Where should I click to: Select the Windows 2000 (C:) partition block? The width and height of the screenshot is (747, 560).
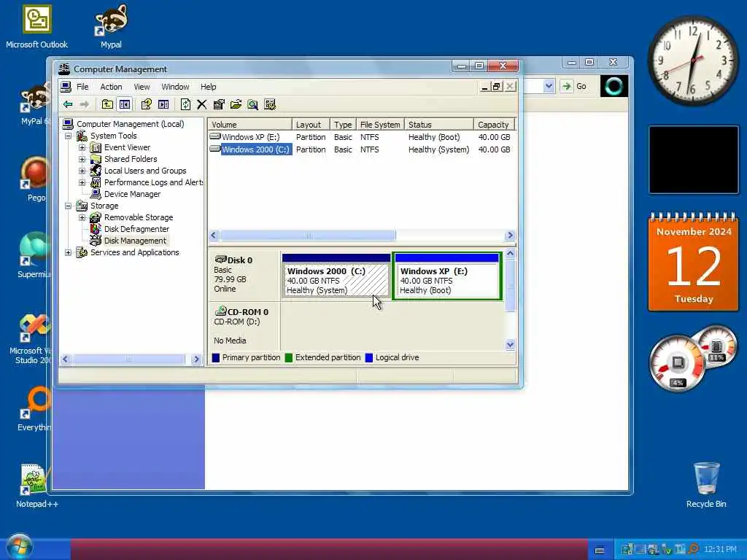336,276
